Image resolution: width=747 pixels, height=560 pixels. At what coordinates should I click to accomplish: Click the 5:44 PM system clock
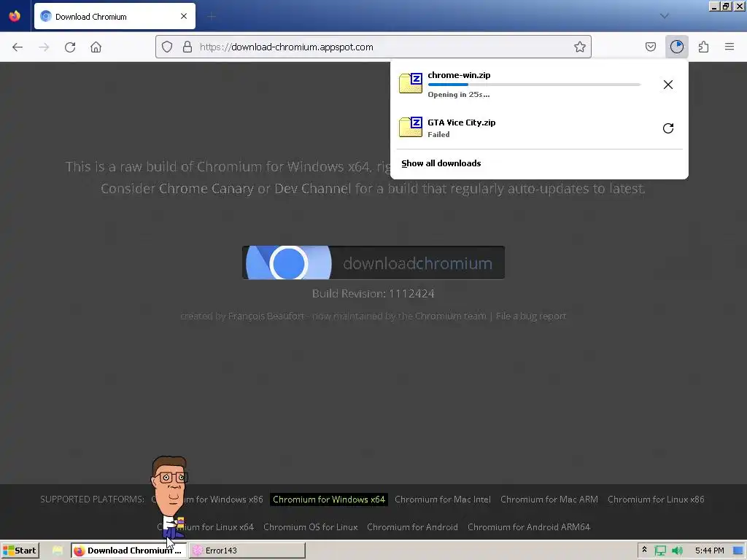(x=709, y=551)
